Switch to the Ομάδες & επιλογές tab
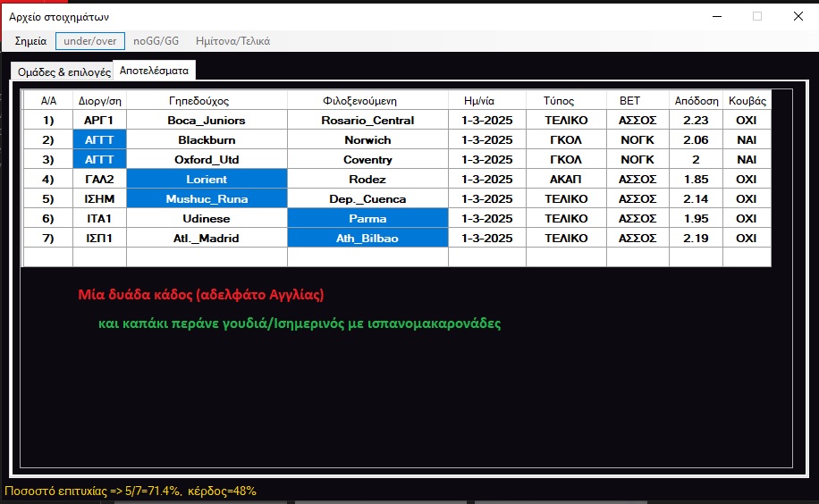Screen dimensions: 819x504 click(62, 72)
